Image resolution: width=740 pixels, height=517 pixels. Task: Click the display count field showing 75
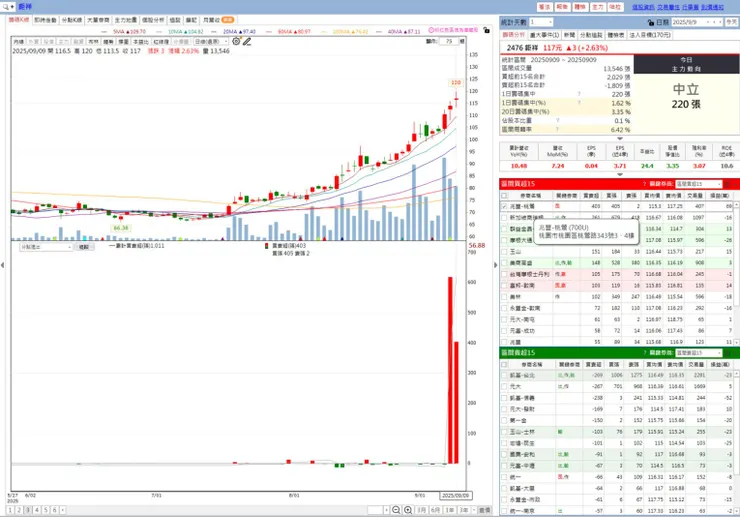[449, 42]
